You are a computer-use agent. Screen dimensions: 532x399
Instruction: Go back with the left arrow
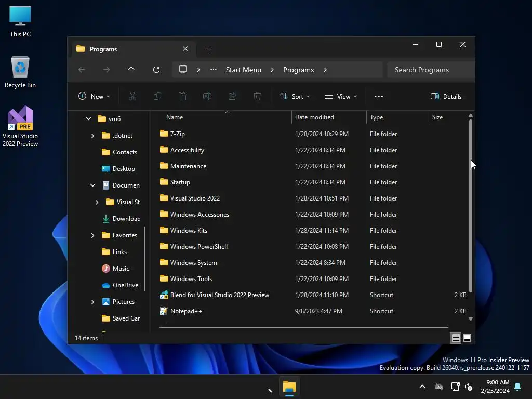pyautogui.click(x=82, y=70)
